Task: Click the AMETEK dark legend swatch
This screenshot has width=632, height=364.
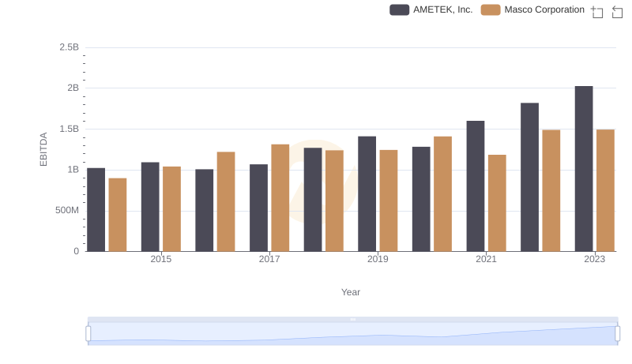Action: pyautogui.click(x=400, y=9)
